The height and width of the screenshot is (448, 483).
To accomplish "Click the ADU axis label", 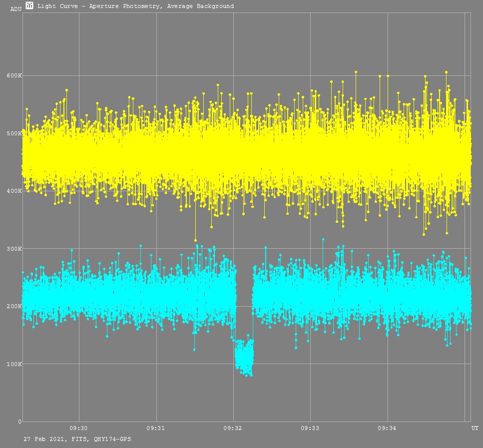I will 15,9.
